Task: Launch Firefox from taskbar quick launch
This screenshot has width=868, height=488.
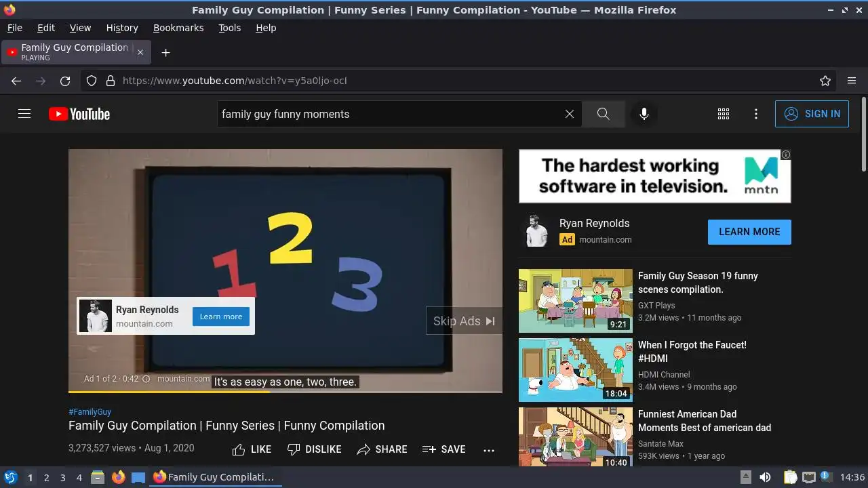Action: [118, 477]
